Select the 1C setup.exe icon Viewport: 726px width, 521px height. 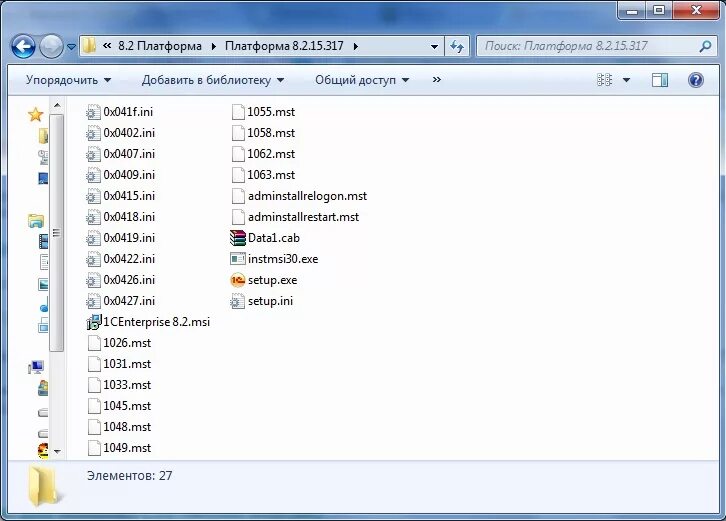pyautogui.click(x=238, y=280)
